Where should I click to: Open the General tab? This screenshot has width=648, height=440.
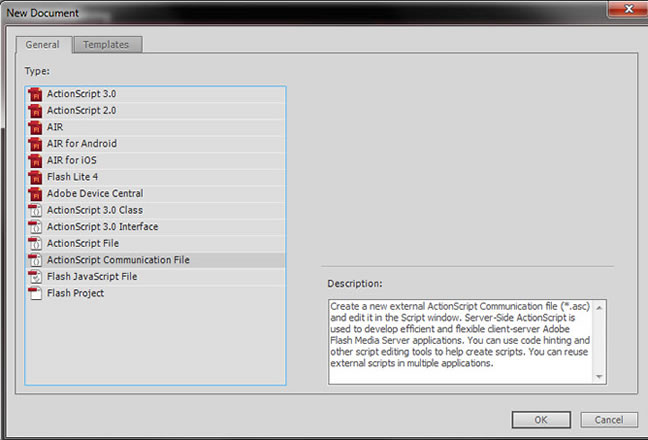[x=43, y=45]
